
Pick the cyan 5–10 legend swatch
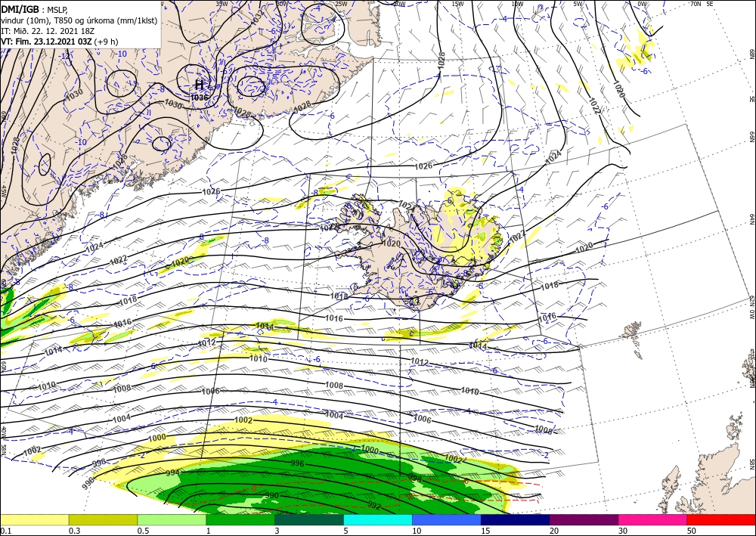click(378, 519)
